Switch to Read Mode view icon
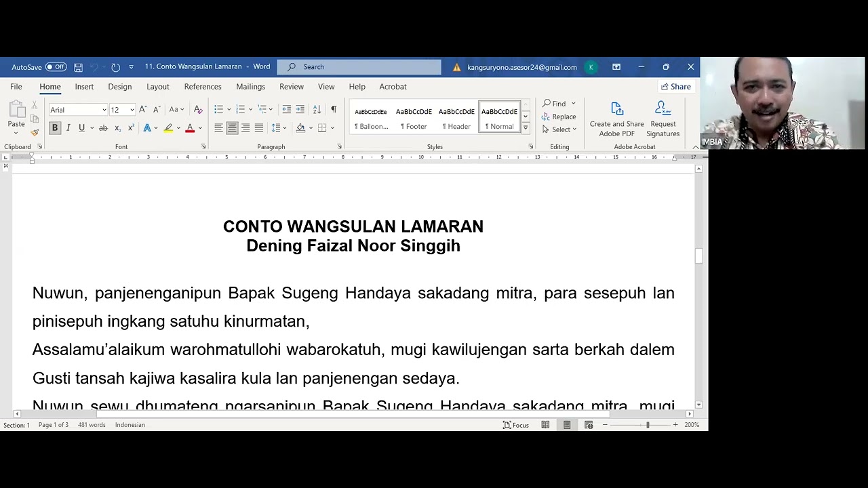The image size is (868, 488). (545, 425)
